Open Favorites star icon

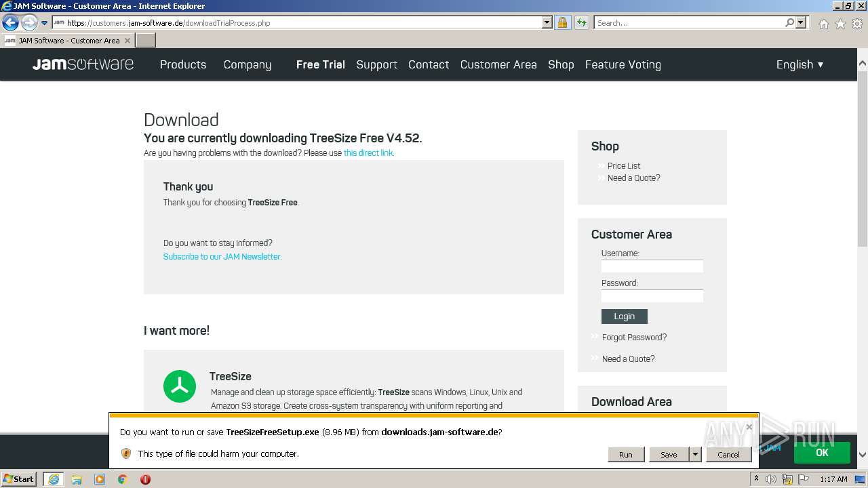[x=840, y=24]
